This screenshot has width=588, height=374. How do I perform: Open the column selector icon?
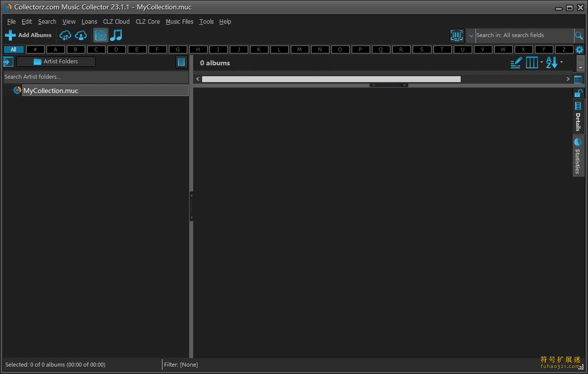[532, 62]
